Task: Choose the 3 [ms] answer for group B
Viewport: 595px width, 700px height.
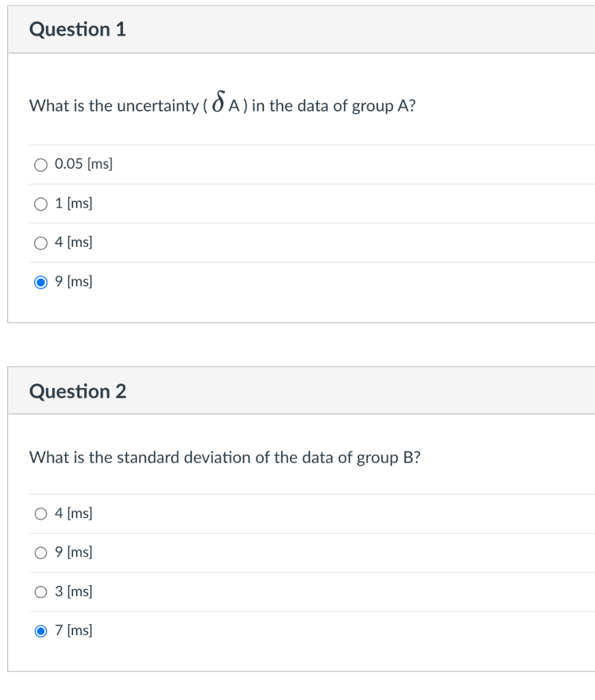Action: 41,592
